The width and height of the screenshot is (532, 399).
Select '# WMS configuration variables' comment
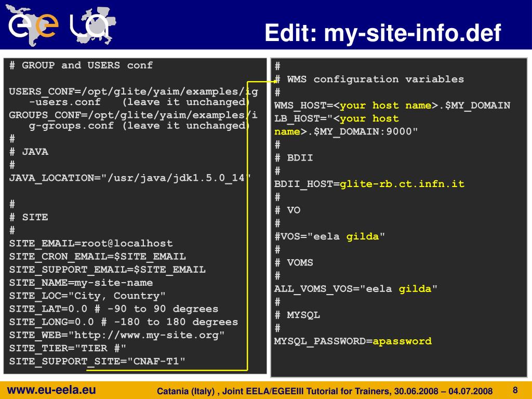click(x=369, y=79)
